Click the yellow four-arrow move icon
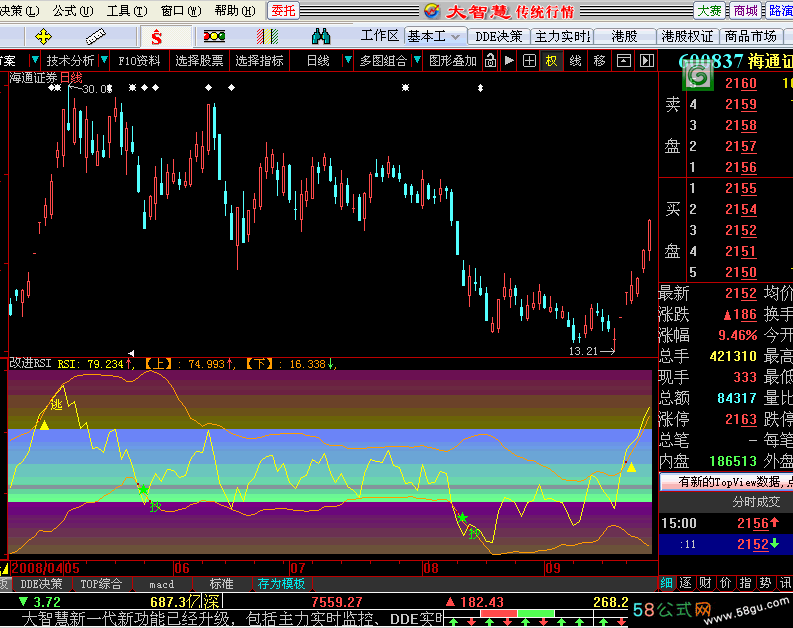 coord(43,37)
